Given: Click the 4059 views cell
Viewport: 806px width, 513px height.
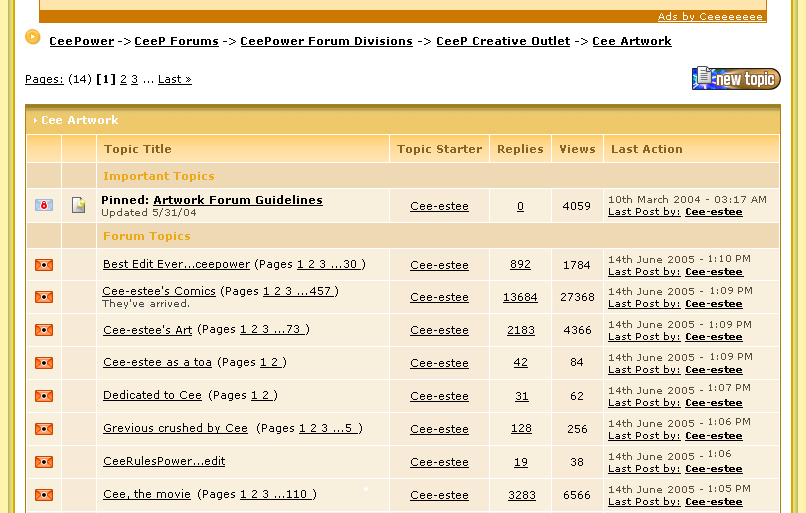Looking at the screenshot, I should click(x=577, y=206).
